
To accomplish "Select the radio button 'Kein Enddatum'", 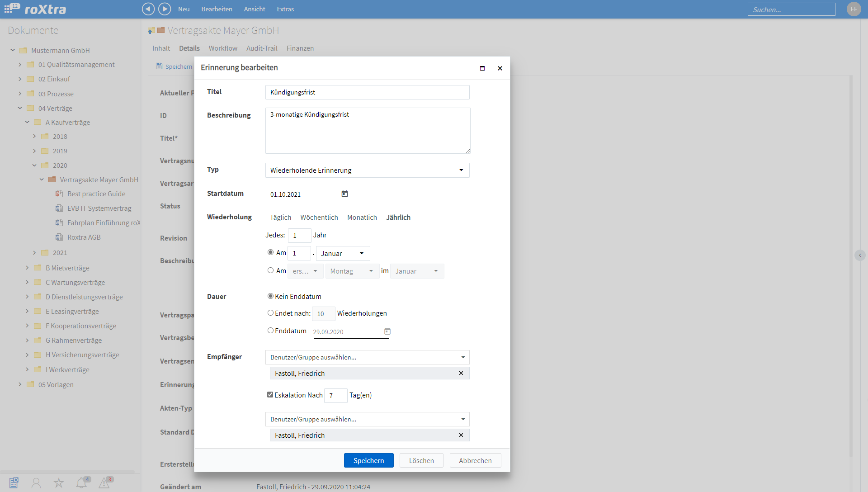I will point(270,296).
